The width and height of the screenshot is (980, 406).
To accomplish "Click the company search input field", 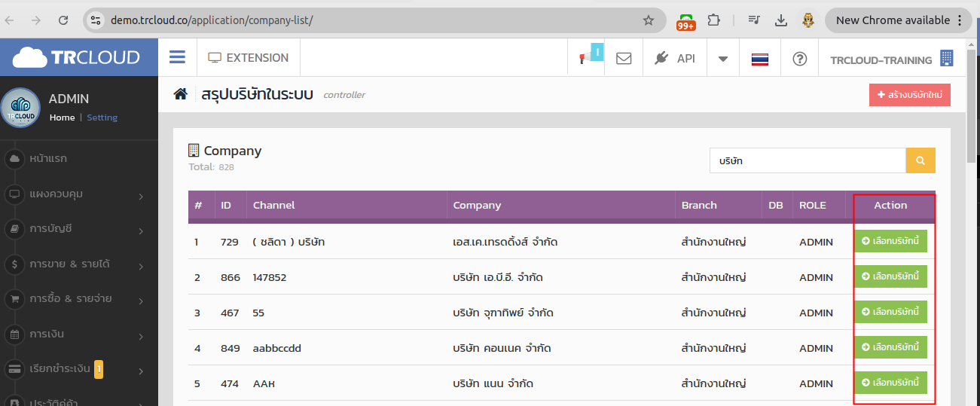I will (808, 160).
